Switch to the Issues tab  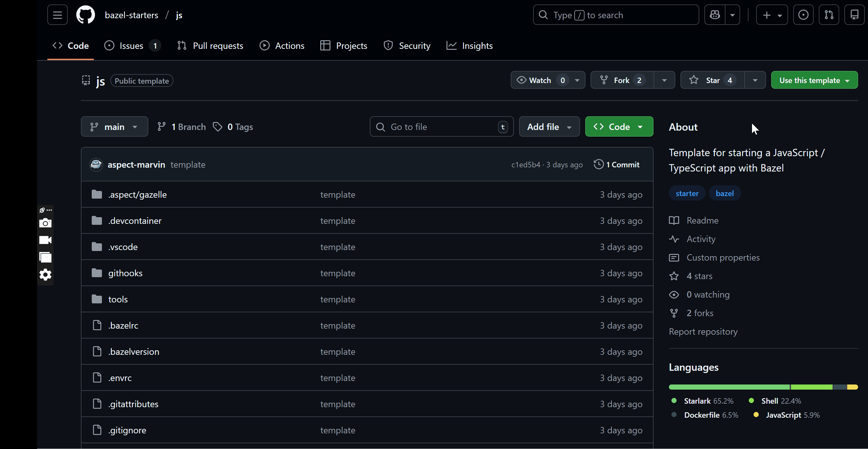132,45
